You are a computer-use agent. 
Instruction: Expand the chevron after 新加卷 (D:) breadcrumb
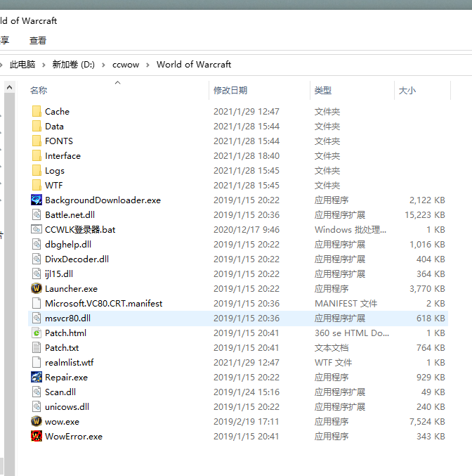coord(103,65)
